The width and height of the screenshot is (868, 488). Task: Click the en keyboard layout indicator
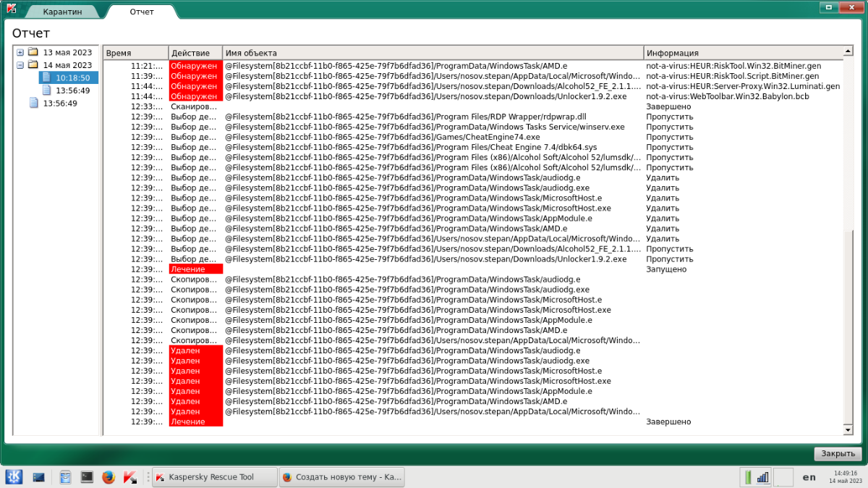(x=809, y=477)
